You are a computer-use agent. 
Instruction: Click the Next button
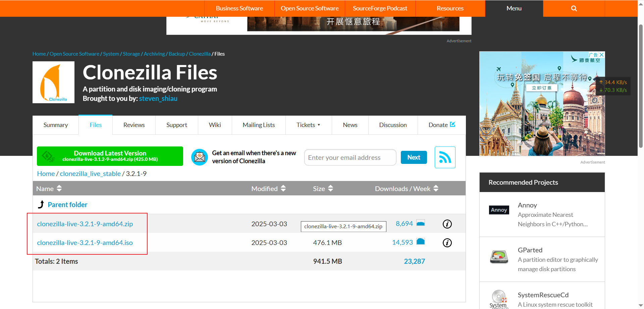pos(414,157)
